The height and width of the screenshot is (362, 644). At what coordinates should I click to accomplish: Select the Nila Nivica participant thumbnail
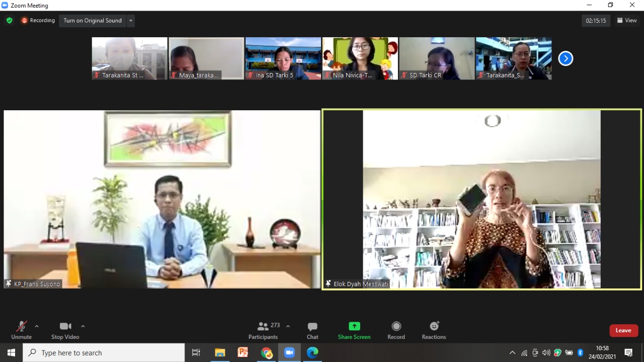point(360,58)
